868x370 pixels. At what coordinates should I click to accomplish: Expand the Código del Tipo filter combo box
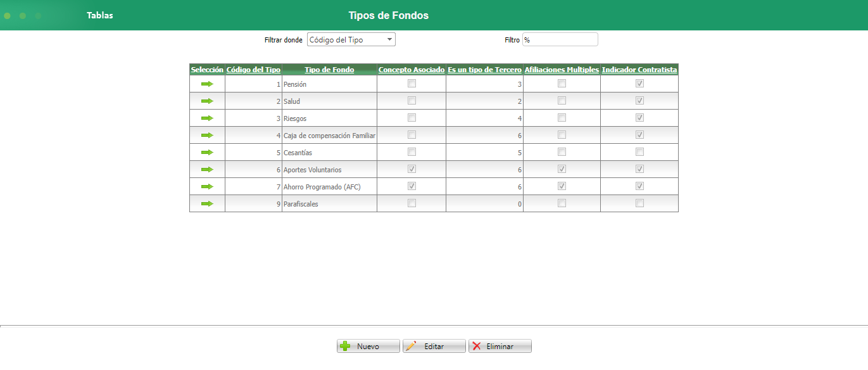point(389,39)
